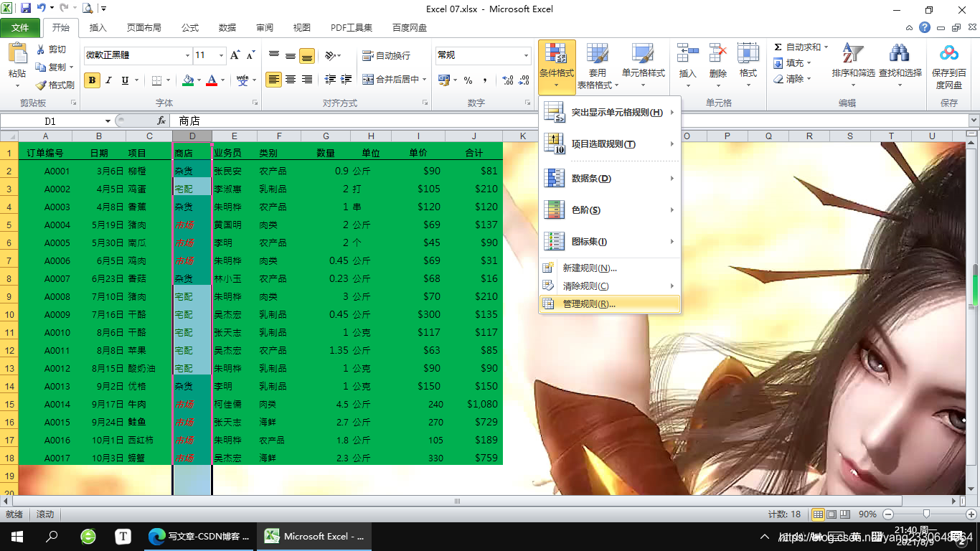Set middle vertical alignment
Viewport: 980px width, 551px height.
[x=291, y=55]
